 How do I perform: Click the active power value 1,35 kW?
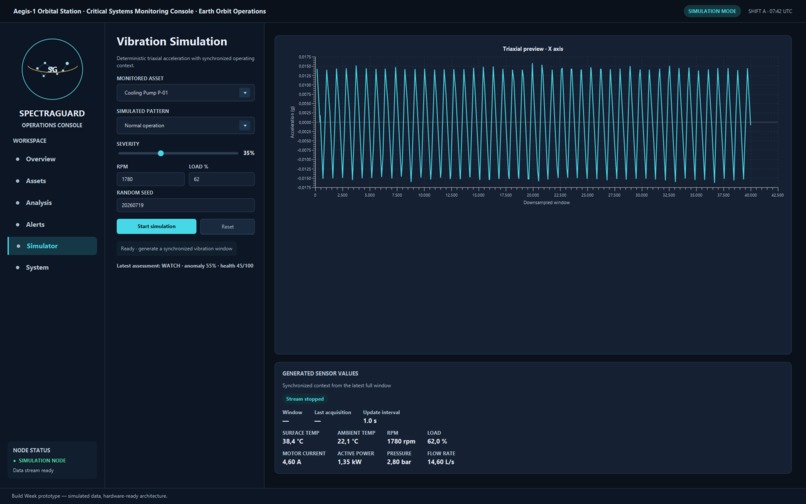(x=350, y=462)
